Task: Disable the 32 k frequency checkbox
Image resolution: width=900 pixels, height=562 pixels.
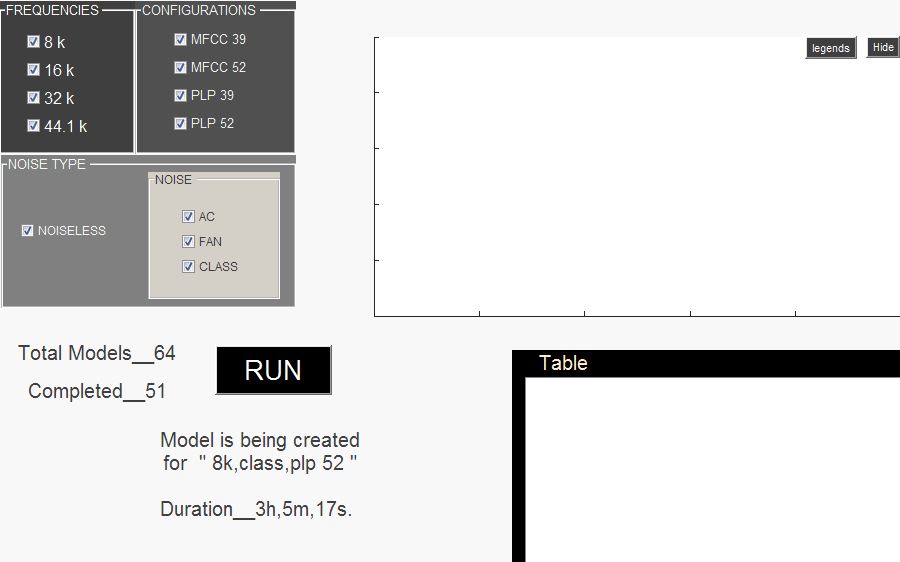Action: [34, 98]
